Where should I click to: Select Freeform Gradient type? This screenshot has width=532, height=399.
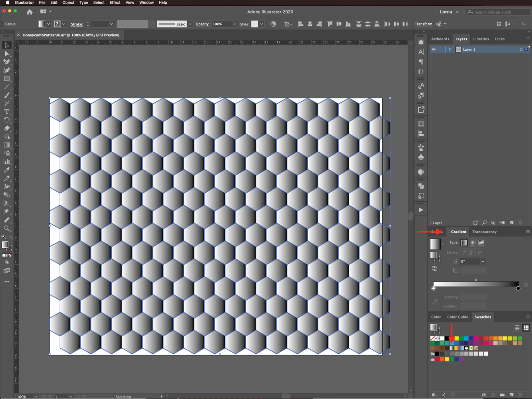point(481,243)
